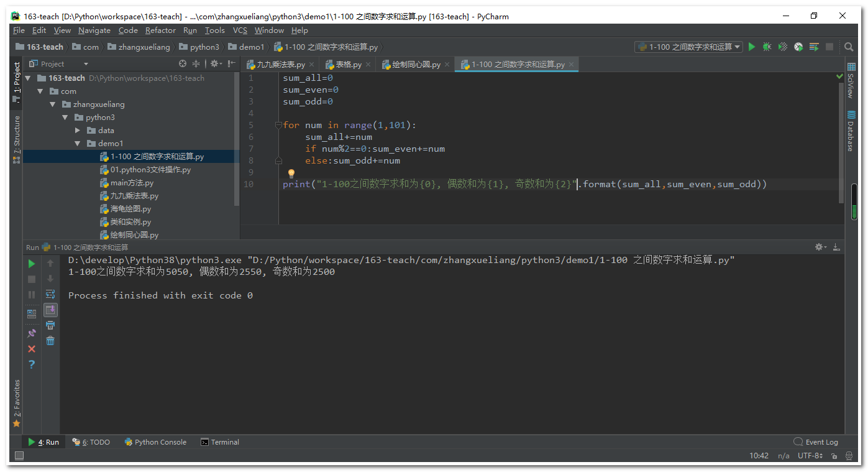
Task: Close the 1-100 之间数字求和运算.py tab
Action: (572, 64)
